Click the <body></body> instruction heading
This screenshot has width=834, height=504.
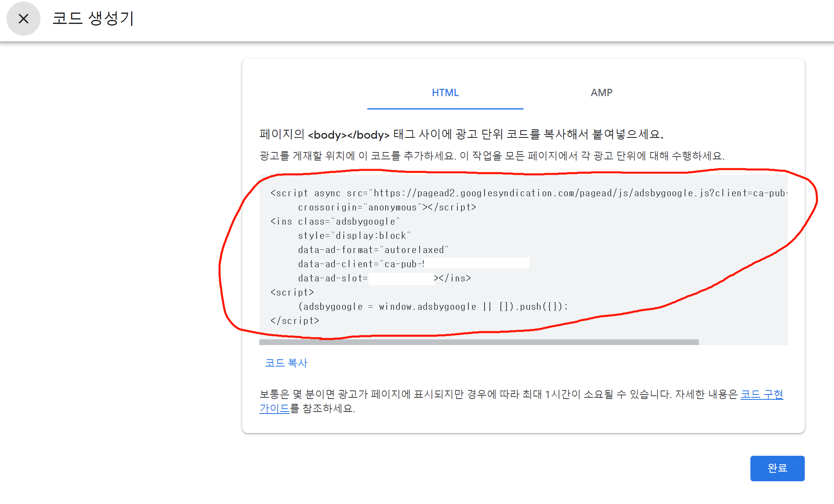click(461, 134)
